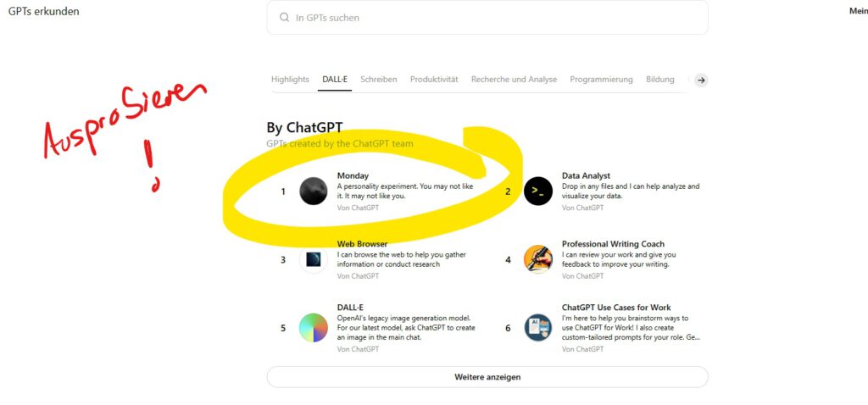The image size is (868, 405).
Task: Switch to the Highlights tab
Action: click(x=290, y=79)
